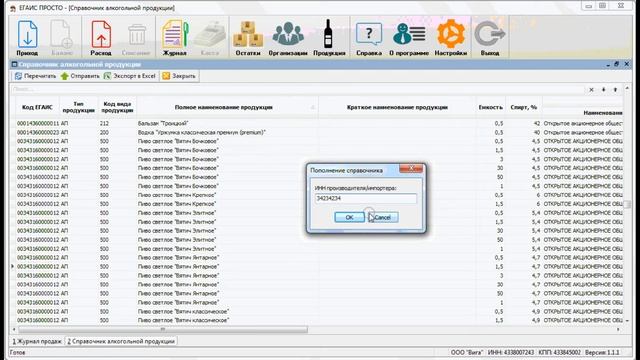Click horizontal scrollbar right arrow
The width and height of the screenshot is (640, 360).
pos(618,329)
